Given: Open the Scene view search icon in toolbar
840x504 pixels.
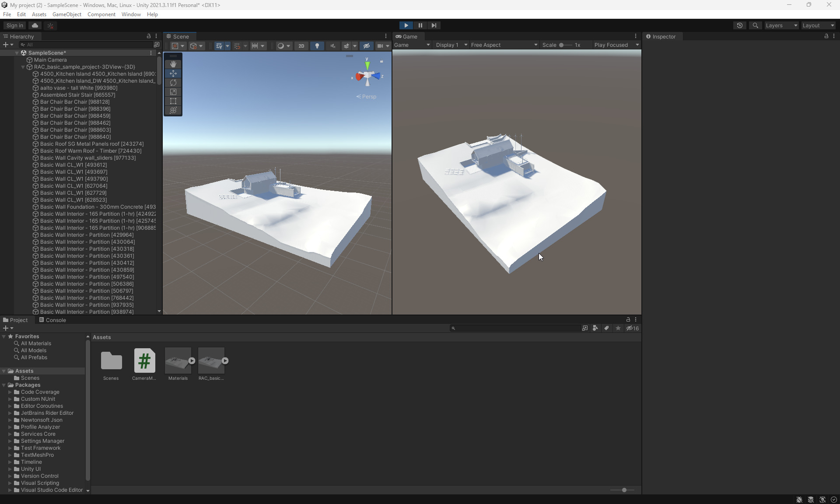Looking at the screenshot, I should pos(756,25).
